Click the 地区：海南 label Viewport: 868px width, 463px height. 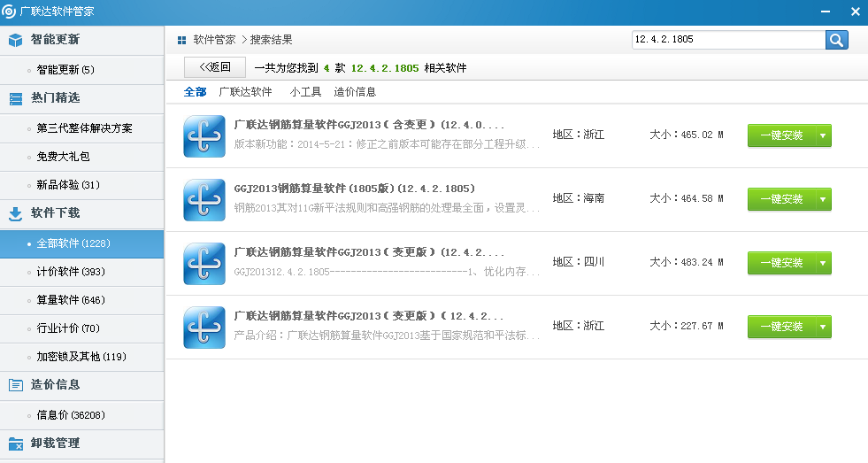pos(579,198)
